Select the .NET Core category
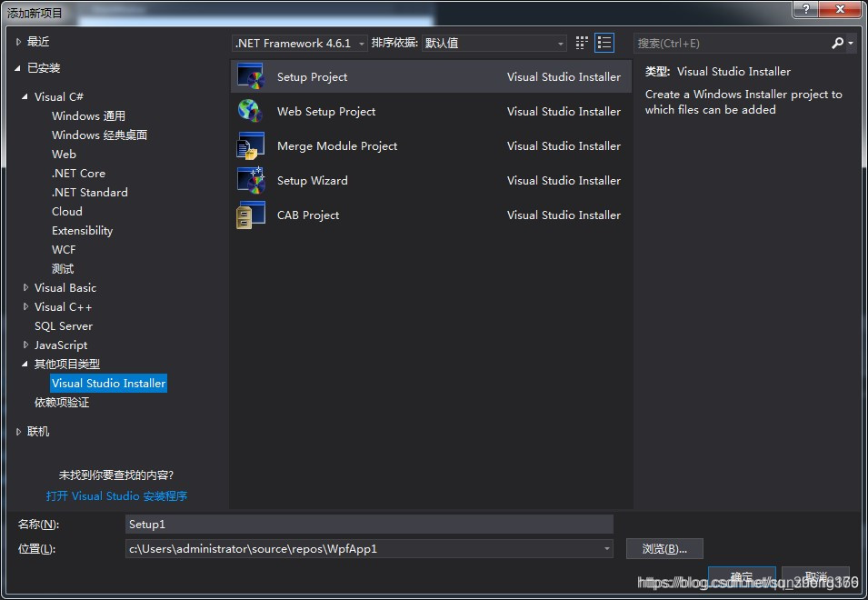 78,174
